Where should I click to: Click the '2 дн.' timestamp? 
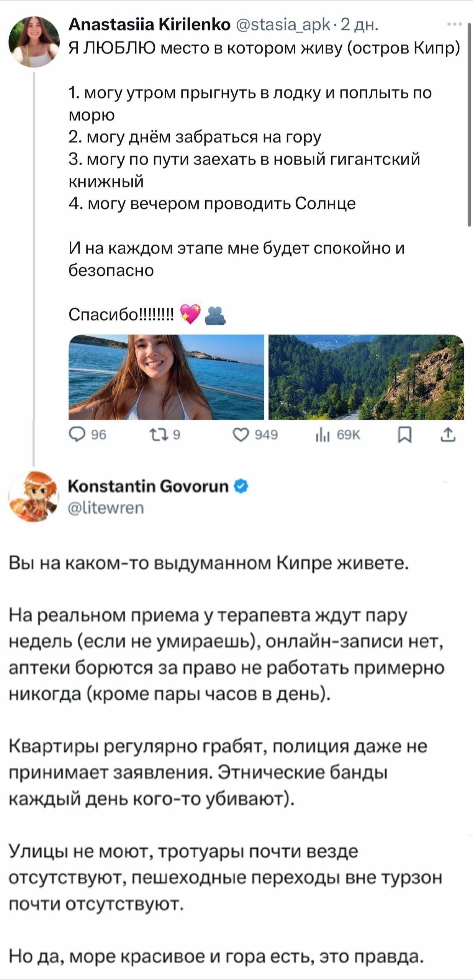[359, 24]
